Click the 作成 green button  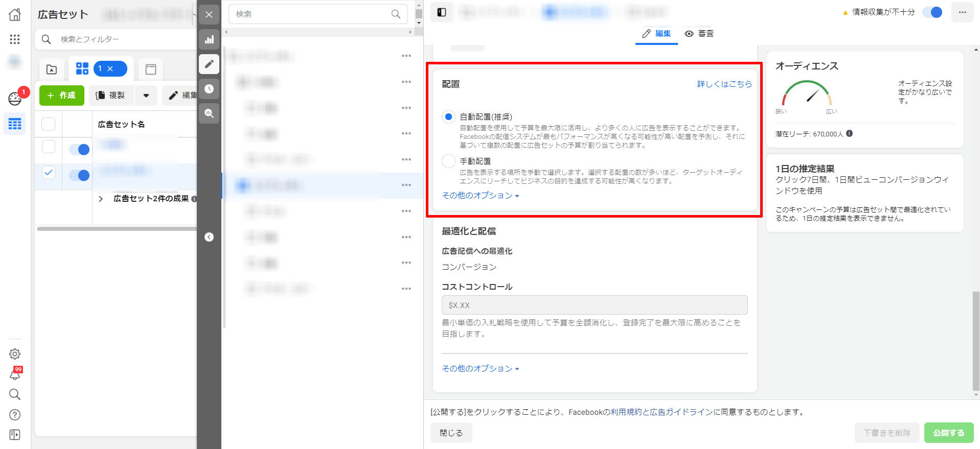click(x=62, y=96)
